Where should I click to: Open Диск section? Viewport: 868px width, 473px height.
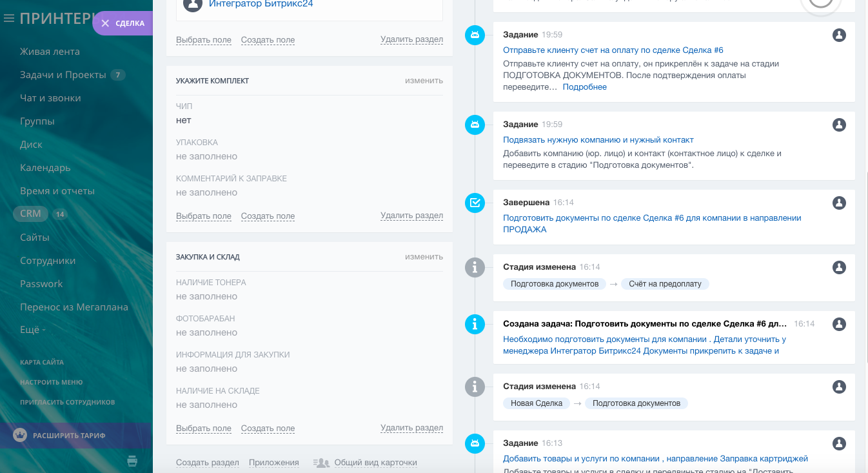tap(31, 145)
